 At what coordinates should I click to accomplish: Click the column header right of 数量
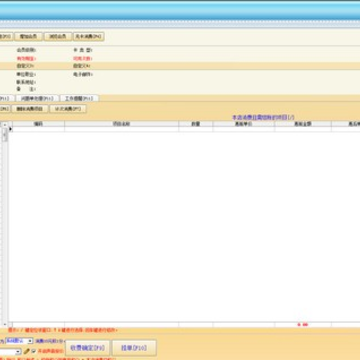[x=244, y=124]
